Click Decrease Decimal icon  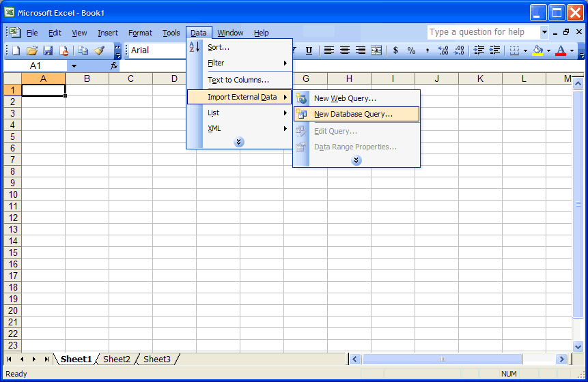[459, 50]
